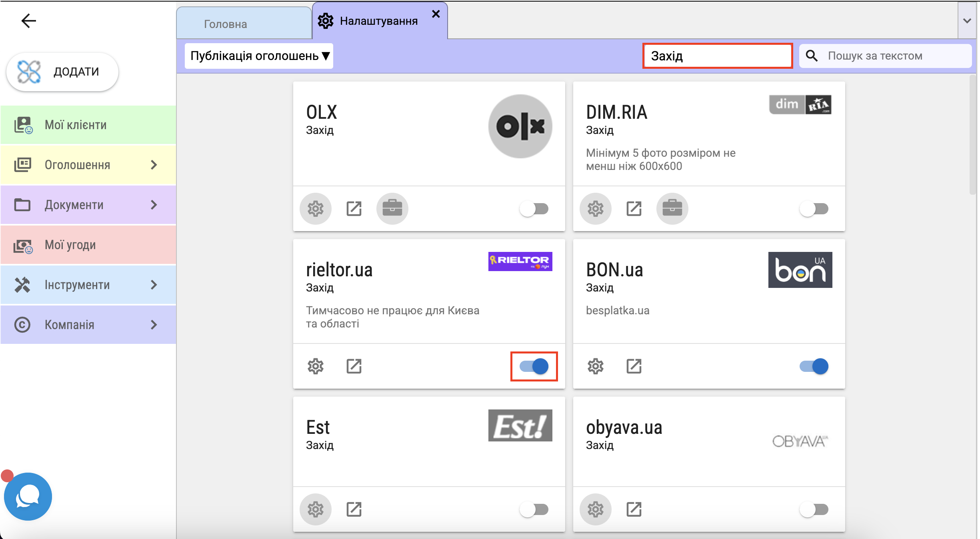Click the obyava.ua card title
Screen dimensions: 980x539
624,427
